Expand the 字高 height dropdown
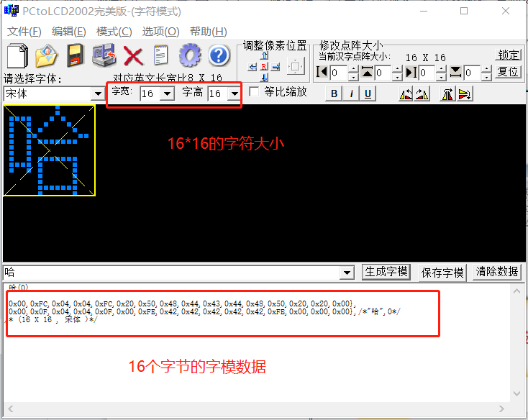 235,93
